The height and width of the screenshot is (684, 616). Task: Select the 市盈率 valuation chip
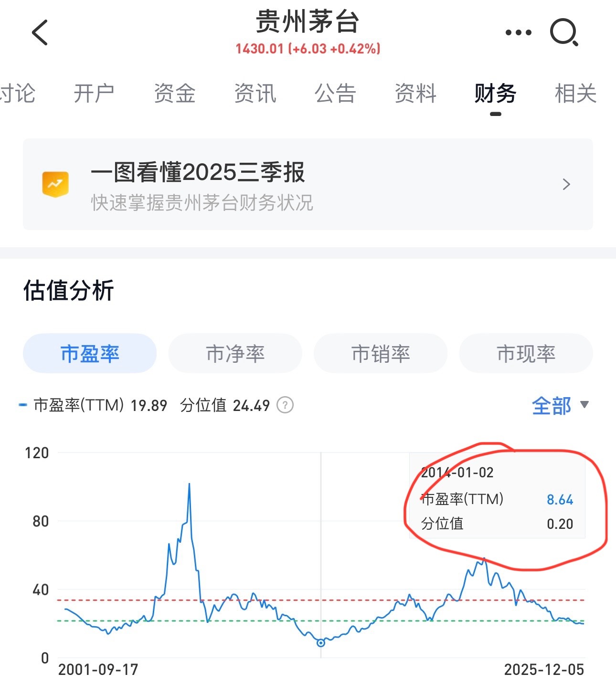(x=90, y=353)
